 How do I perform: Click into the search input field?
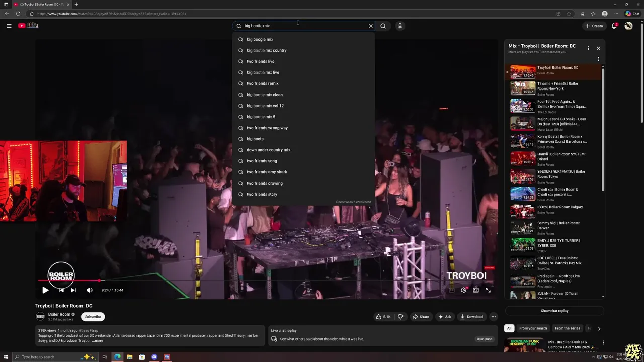tap(304, 26)
